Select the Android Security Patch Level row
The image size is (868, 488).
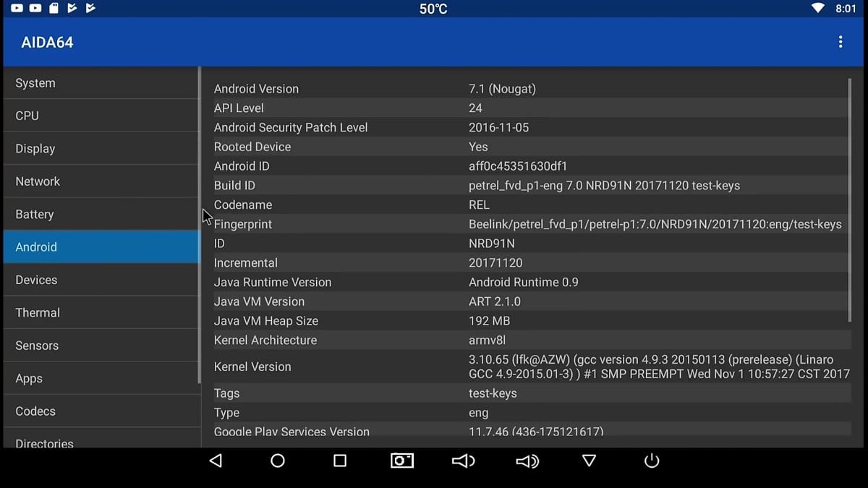(532, 127)
